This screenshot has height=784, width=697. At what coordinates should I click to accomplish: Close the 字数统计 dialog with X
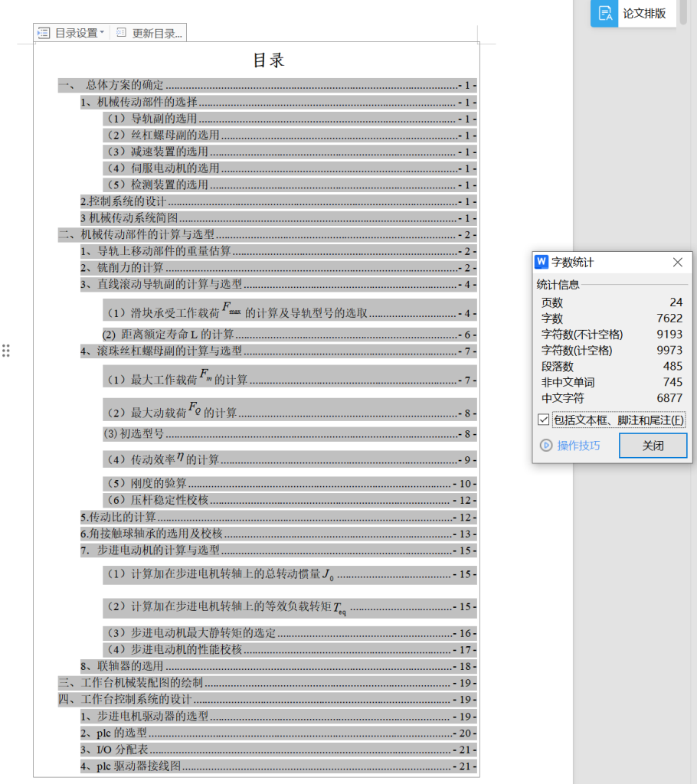677,262
